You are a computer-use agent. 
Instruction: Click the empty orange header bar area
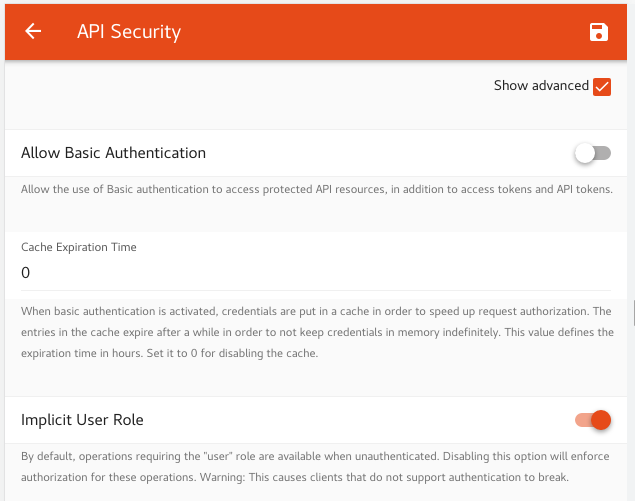tap(380, 32)
